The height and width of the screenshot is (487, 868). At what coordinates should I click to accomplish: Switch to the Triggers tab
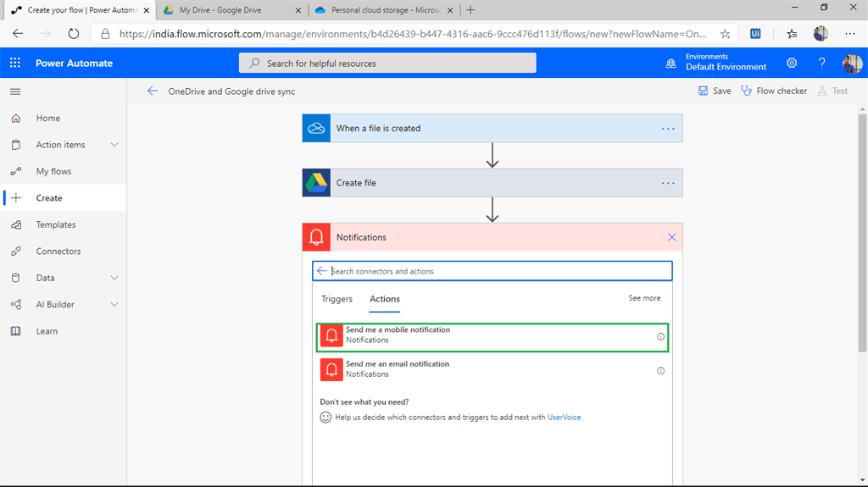click(337, 299)
